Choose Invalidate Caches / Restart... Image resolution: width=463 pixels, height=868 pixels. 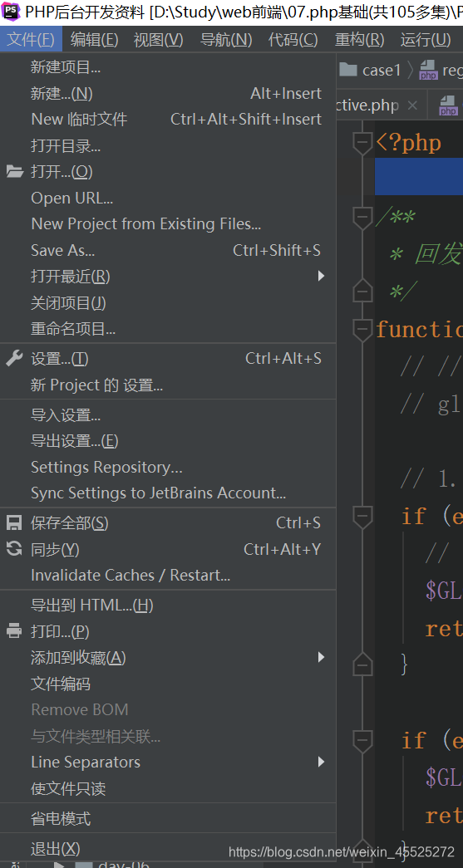click(x=168, y=575)
